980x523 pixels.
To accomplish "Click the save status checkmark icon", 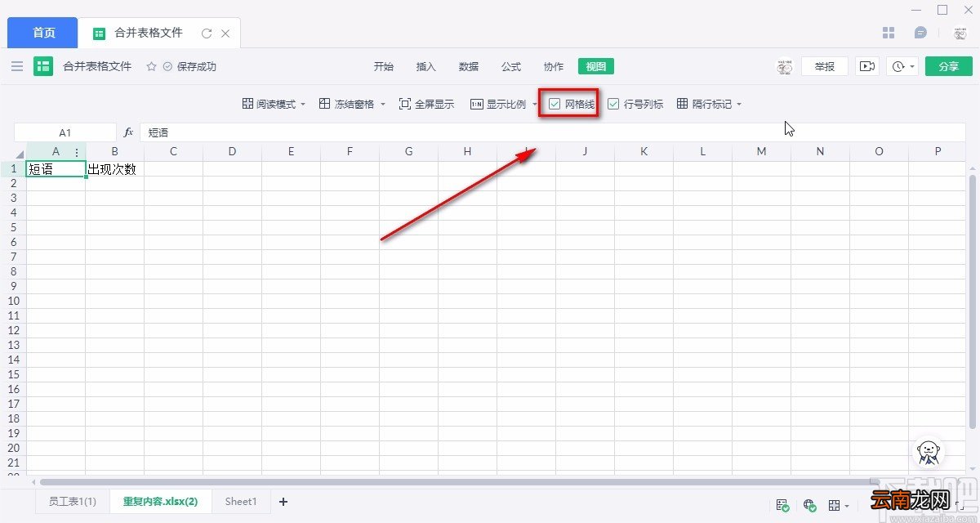I will [167, 67].
